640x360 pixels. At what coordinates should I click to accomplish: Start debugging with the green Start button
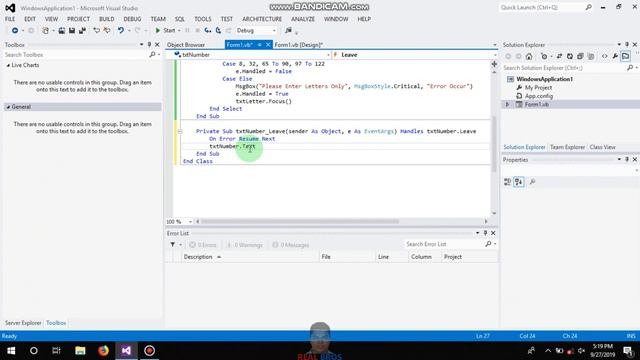(165, 31)
